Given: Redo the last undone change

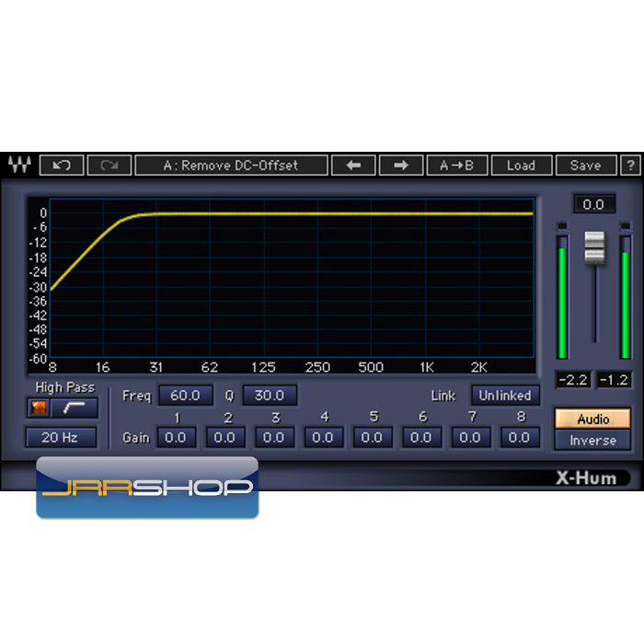Looking at the screenshot, I should 109,165.
